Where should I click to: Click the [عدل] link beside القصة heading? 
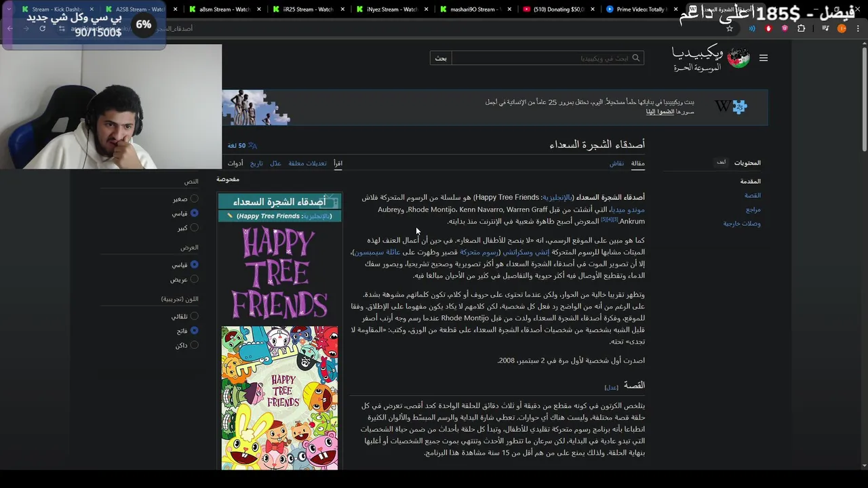pyautogui.click(x=611, y=387)
